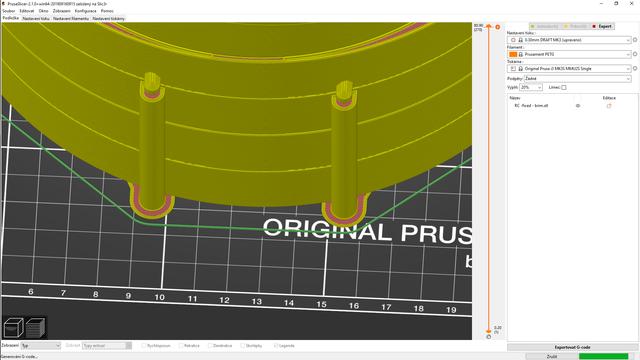Viewport: 640px width, 360px height.
Task: Toggle the Limec (brim) checkbox
Action: [564, 87]
